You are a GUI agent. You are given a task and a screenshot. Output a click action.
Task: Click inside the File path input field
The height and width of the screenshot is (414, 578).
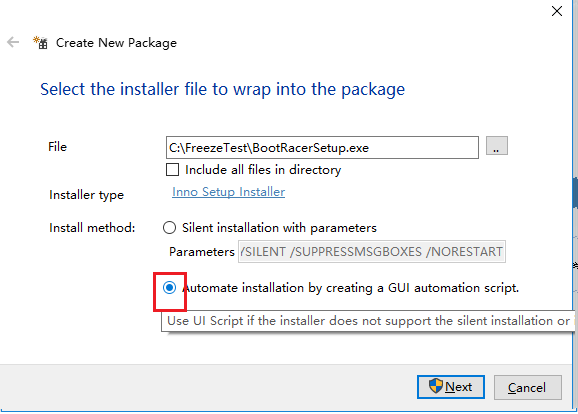322,147
